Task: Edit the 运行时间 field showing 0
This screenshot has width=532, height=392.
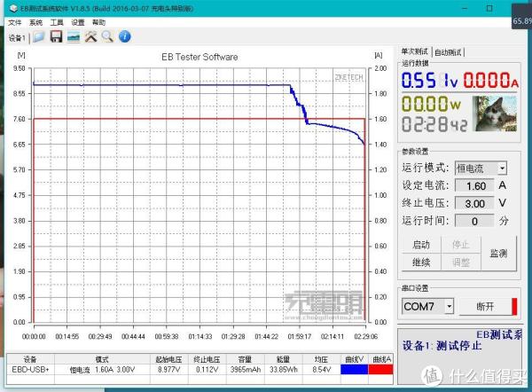Action: pos(474,221)
